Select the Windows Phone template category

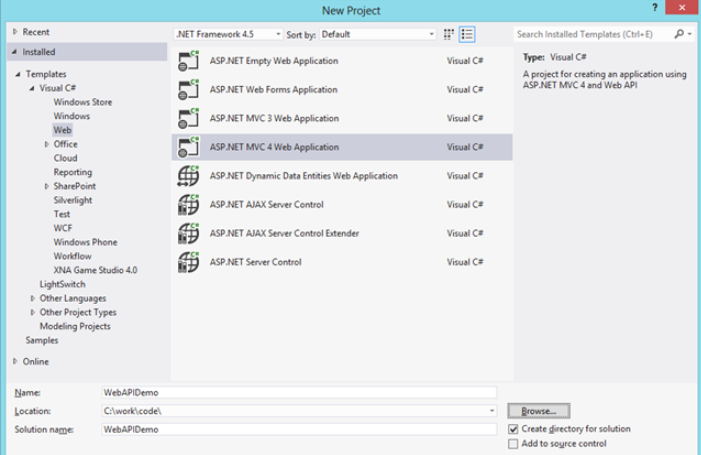coord(85,242)
